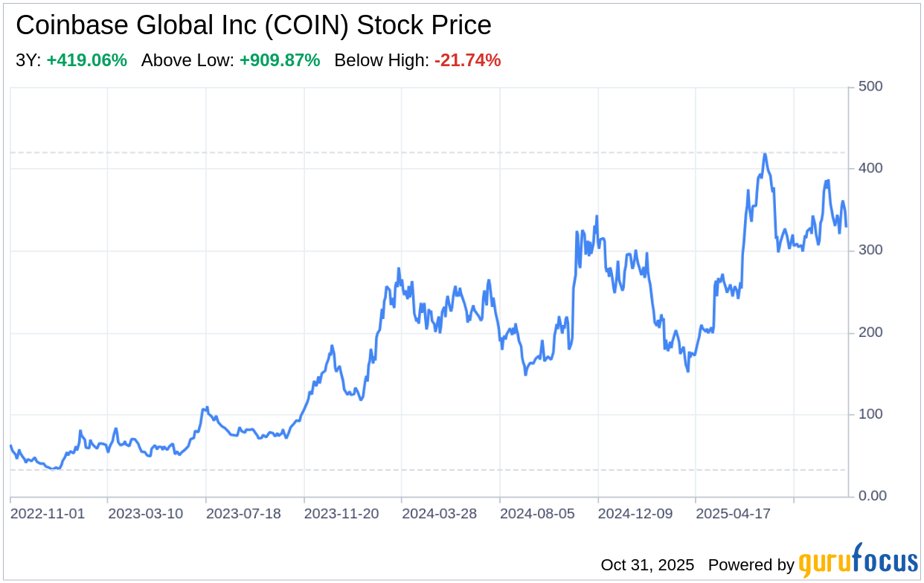Select the 2023-03-10 date label

[x=145, y=514]
